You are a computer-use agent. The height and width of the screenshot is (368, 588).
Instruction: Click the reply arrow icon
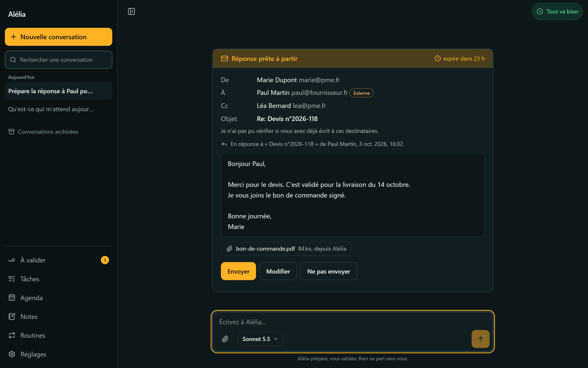coord(224,144)
